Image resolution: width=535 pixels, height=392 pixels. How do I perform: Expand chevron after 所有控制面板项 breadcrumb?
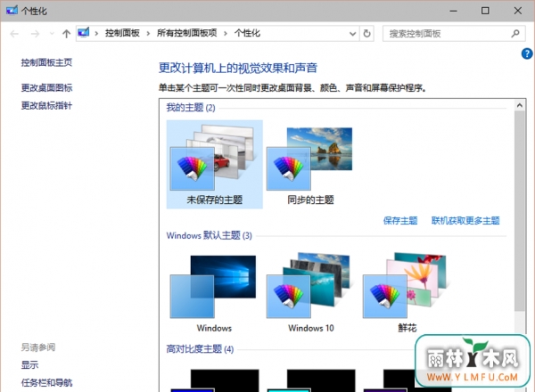click(x=226, y=33)
